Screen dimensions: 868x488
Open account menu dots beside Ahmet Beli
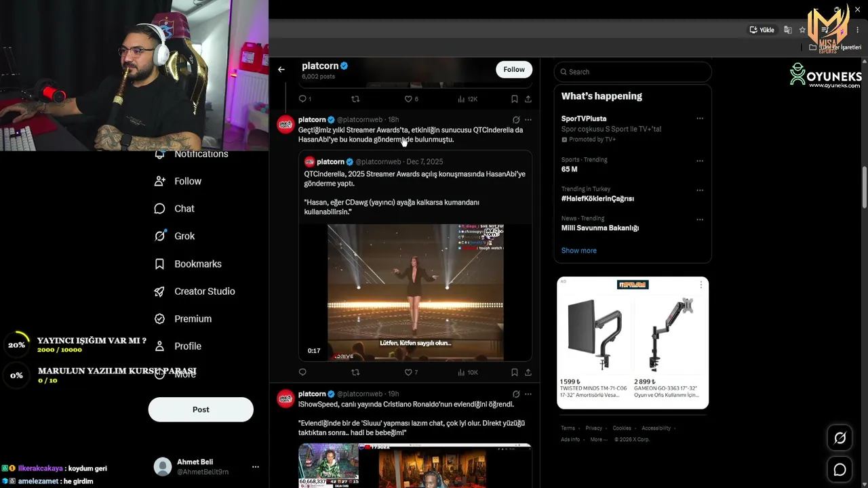(255, 467)
